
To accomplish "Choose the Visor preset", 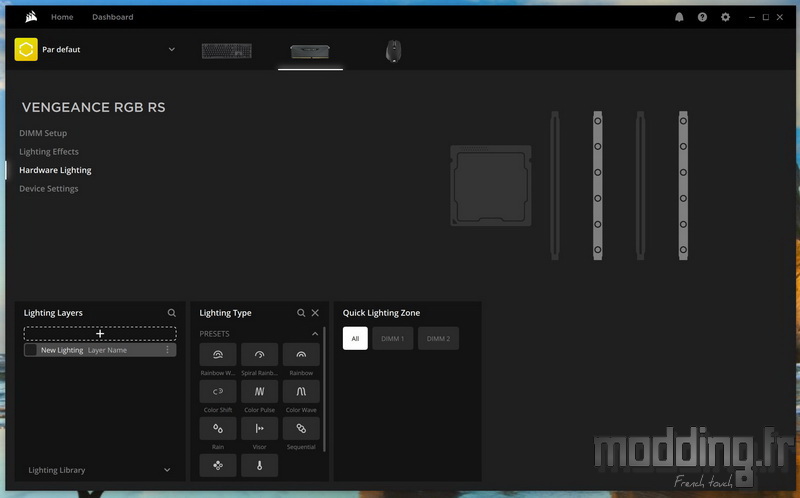I will [259, 429].
